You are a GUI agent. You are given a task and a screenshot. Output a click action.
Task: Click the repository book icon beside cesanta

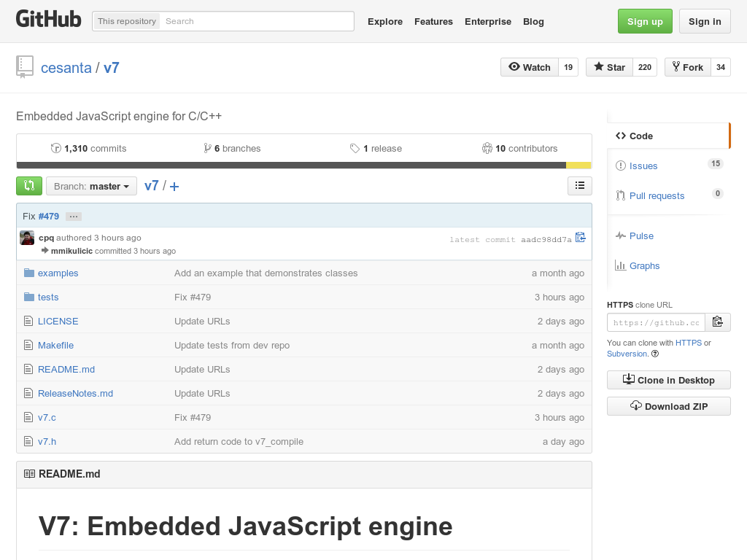25,66
